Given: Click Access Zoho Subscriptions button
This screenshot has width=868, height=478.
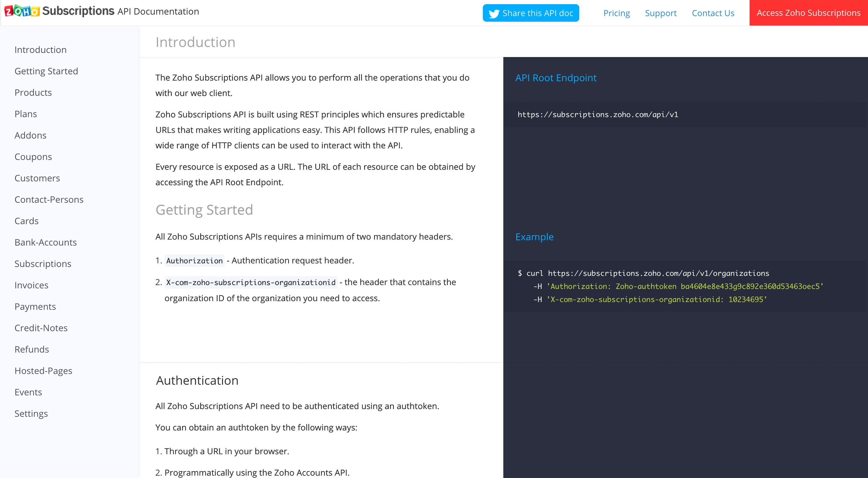Looking at the screenshot, I should pos(808,13).
